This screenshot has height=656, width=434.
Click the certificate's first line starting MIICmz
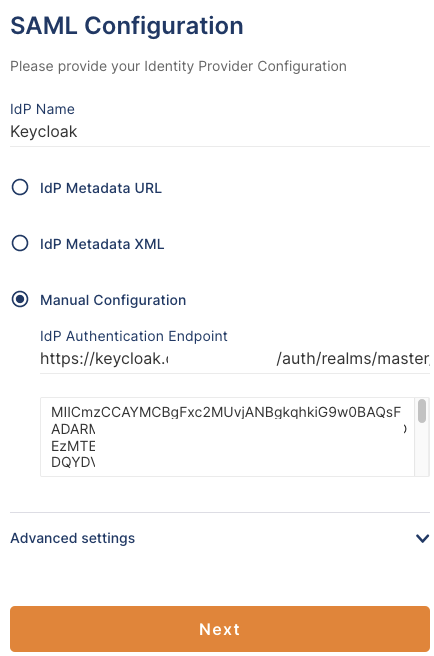click(226, 413)
